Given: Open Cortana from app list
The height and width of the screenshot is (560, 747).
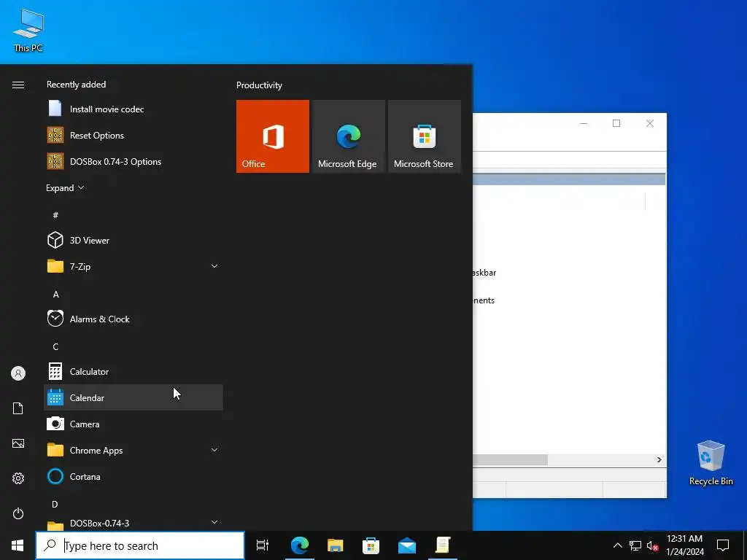Looking at the screenshot, I should coord(133,476).
